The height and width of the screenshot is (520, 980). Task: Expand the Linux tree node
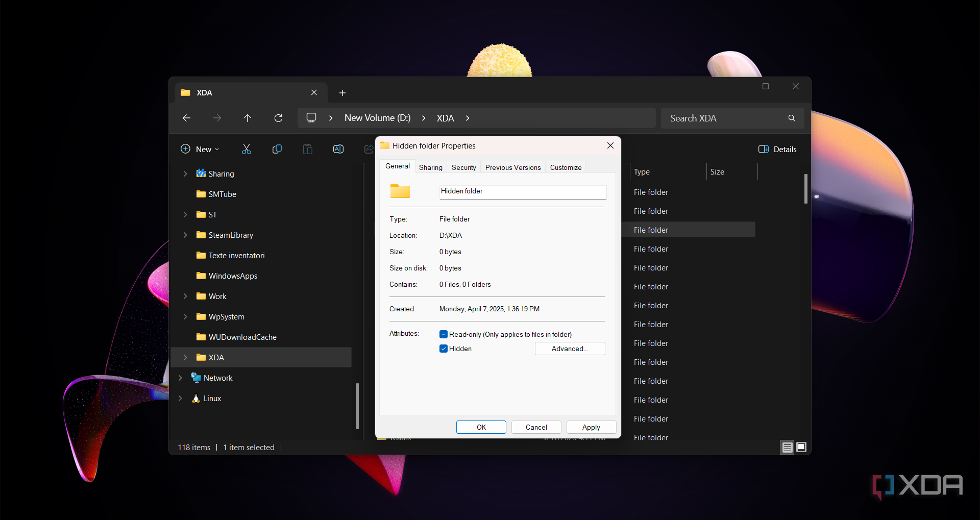[180, 398]
